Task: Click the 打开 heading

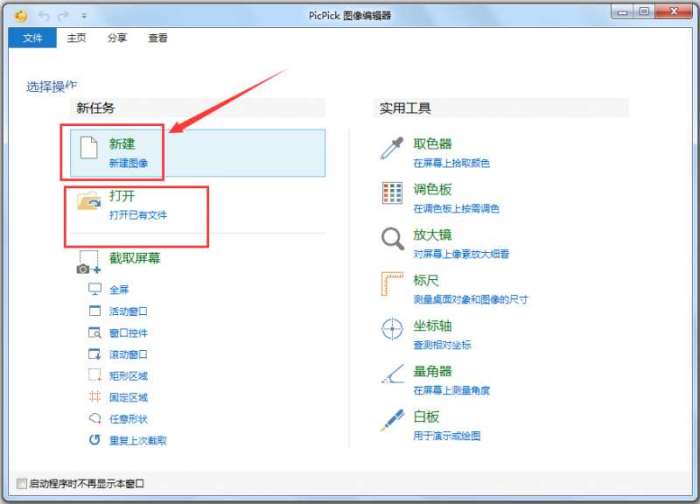Action: (x=122, y=196)
